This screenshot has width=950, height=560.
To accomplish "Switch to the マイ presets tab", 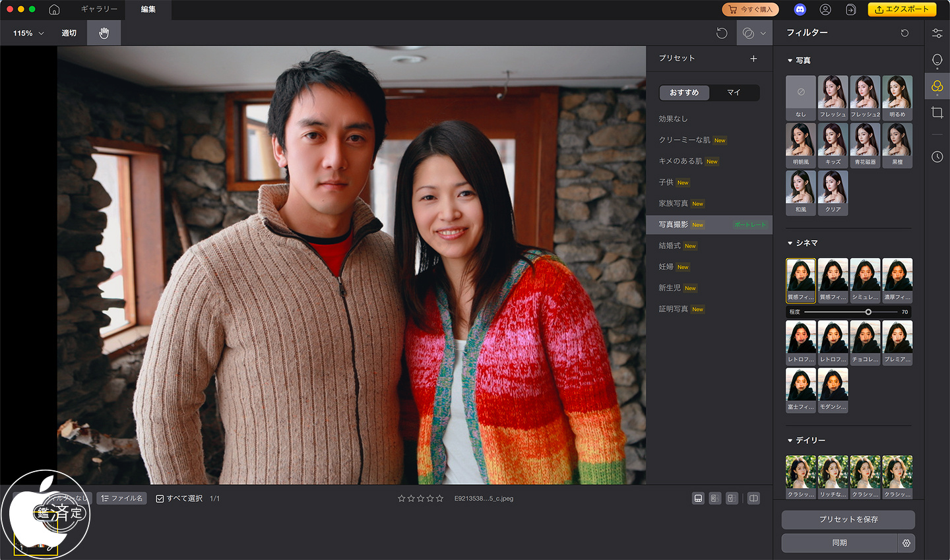I will click(x=734, y=93).
